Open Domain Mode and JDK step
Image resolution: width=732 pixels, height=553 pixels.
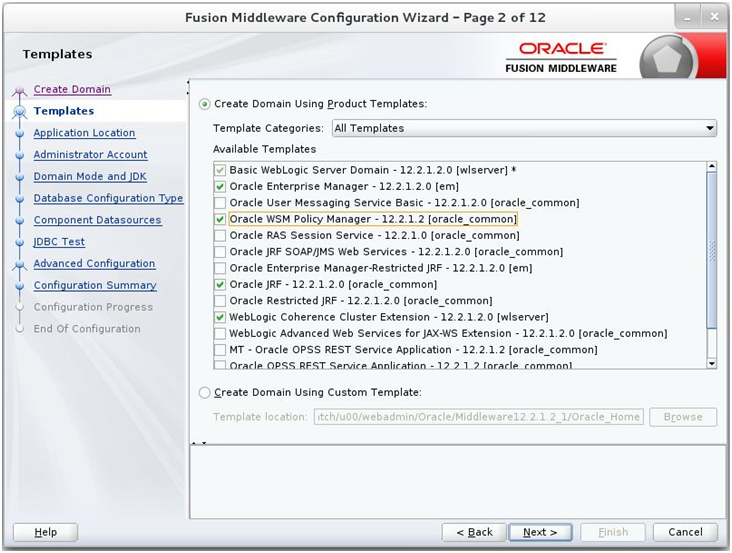click(90, 176)
